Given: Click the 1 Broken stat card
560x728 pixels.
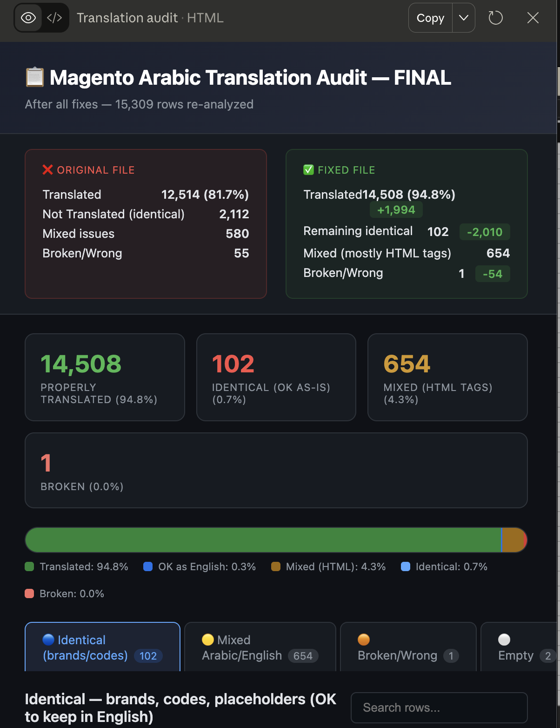Looking at the screenshot, I should tap(276, 470).
